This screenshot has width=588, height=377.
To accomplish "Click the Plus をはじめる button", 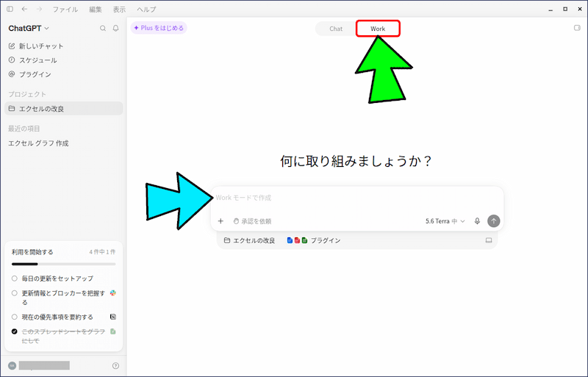I will [159, 28].
